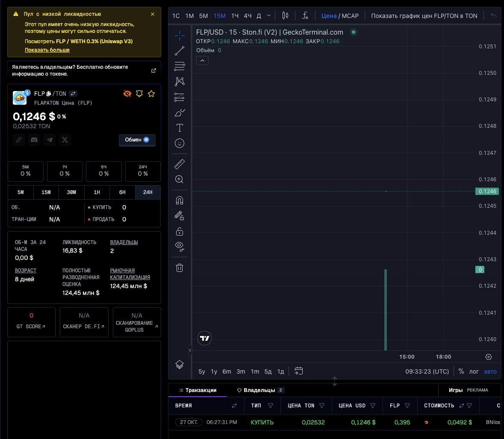Image resolution: width=504 pixels, height=439 pixels.
Task: Select the ruler measure tool
Action: 180,164
